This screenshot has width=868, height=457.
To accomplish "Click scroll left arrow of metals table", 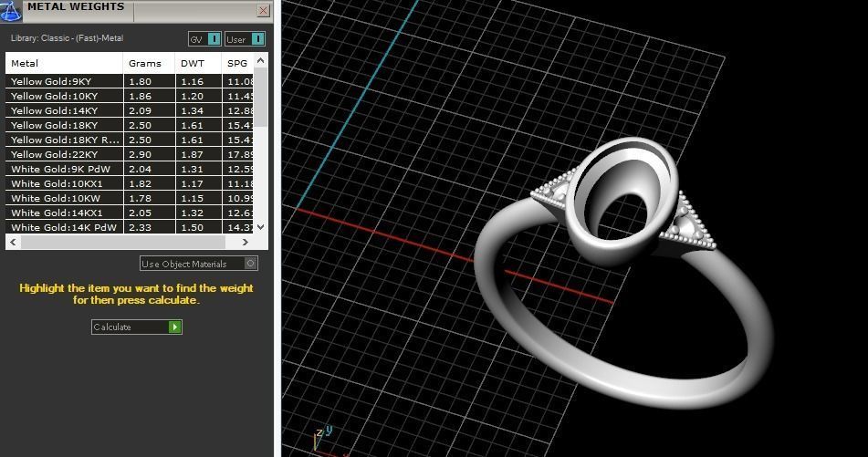I will [14, 242].
